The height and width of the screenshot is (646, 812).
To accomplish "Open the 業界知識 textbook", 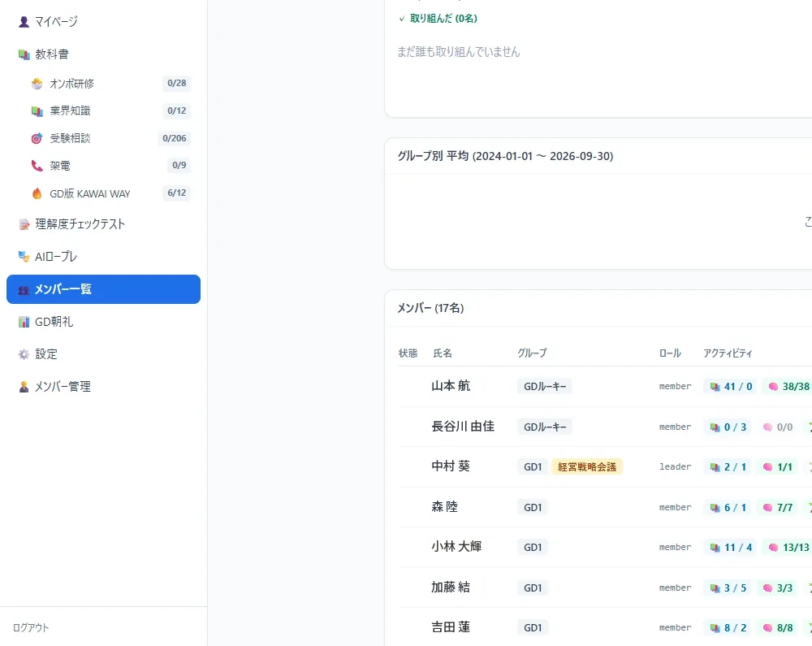I will (x=110, y=111).
